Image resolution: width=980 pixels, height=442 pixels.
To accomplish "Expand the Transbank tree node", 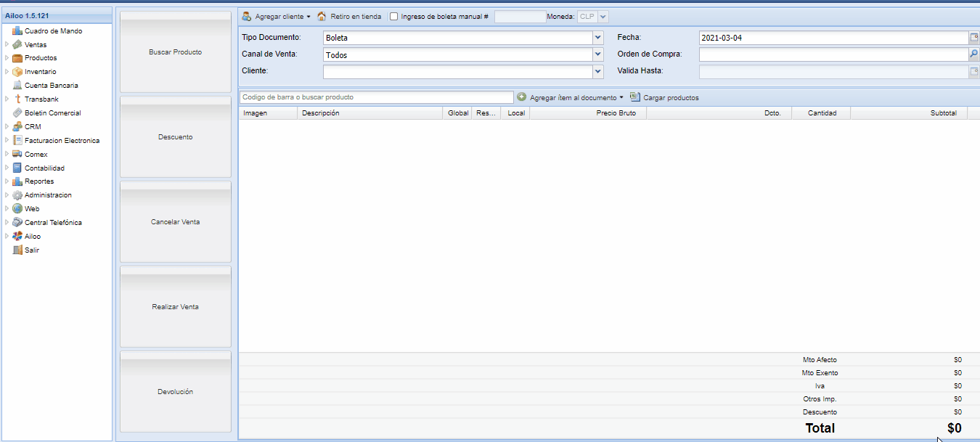I will pyautogui.click(x=7, y=99).
